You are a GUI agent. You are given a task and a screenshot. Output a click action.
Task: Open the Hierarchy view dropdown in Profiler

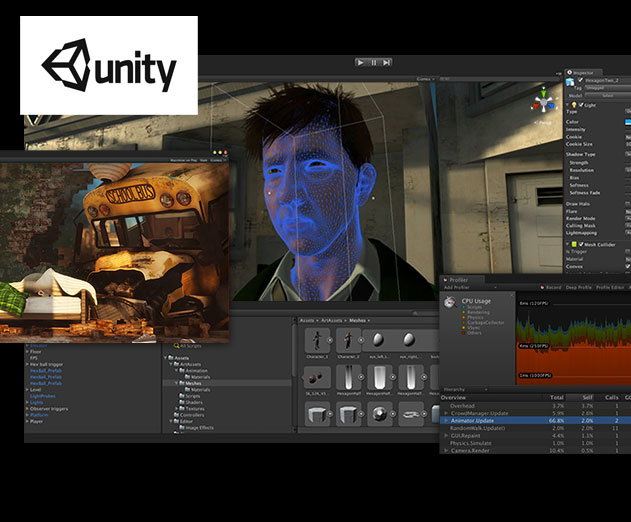[x=465, y=390]
